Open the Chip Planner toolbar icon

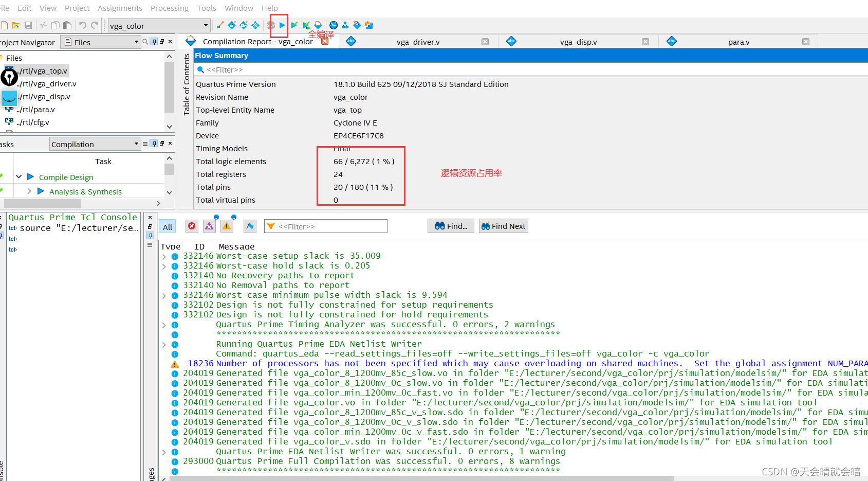point(255,25)
